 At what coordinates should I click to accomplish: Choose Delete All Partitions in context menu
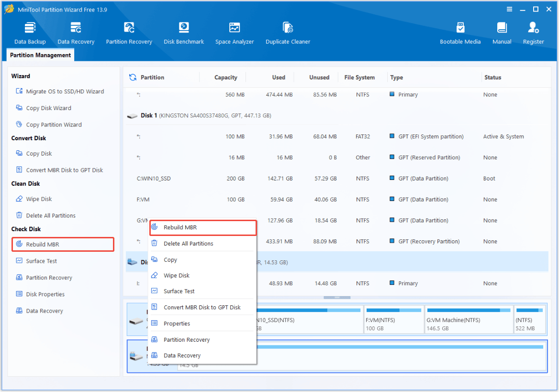(202, 244)
